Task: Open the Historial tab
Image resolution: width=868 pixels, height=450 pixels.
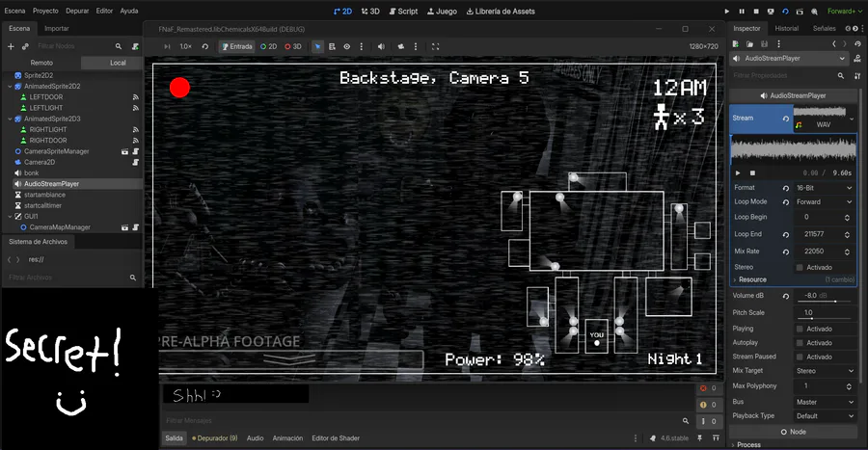Action: click(x=787, y=29)
